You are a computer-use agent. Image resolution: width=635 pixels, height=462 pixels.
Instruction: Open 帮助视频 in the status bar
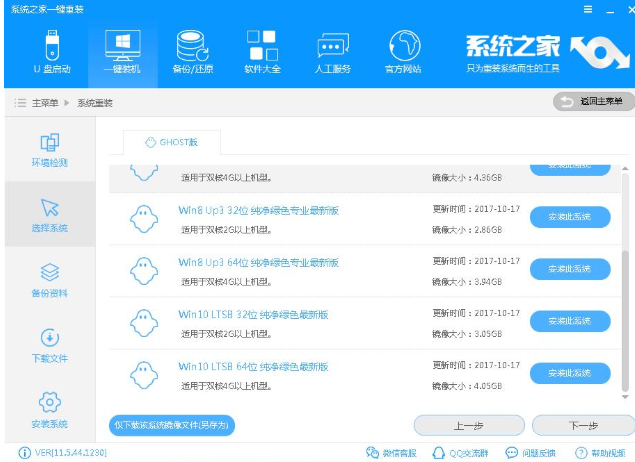[601, 453]
